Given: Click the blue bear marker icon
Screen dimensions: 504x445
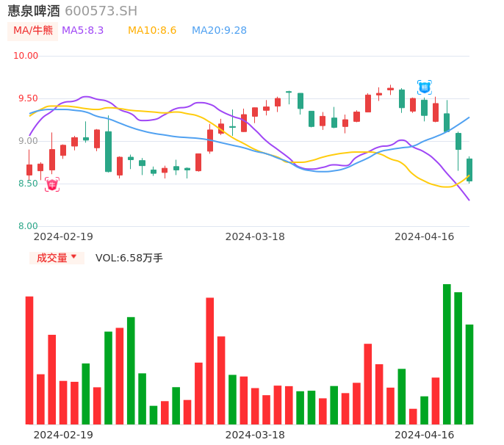Looking at the screenshot, I should click(424, 87).
